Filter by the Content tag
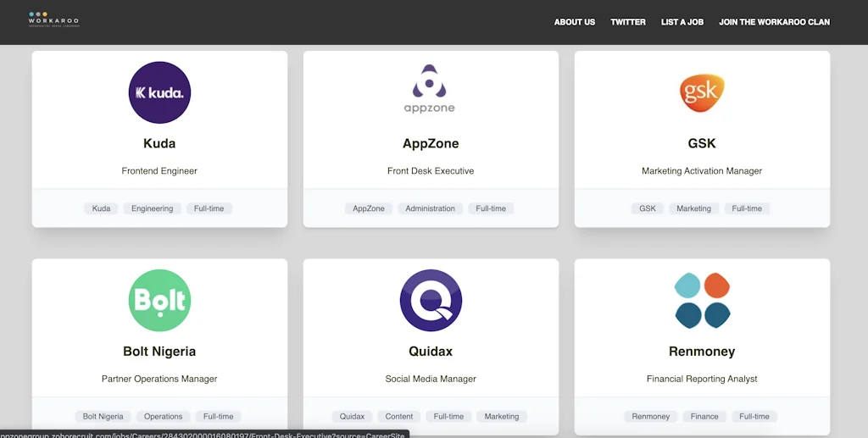This screenshot has height=438, width=868. [399, 417]
